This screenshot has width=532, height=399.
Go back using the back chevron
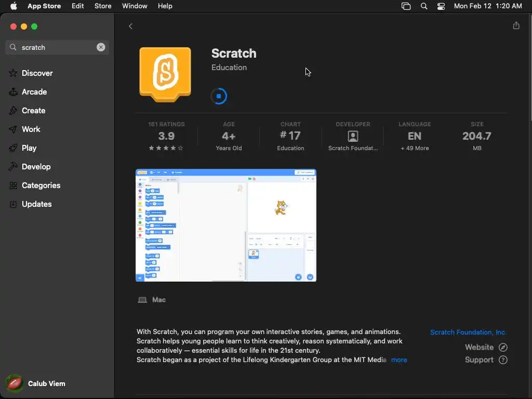coord(130,26)
